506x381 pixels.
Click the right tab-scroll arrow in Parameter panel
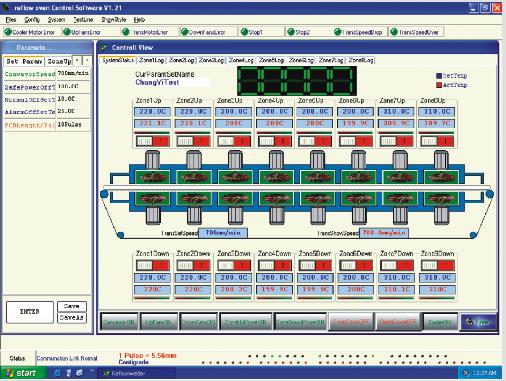[87, 60]
